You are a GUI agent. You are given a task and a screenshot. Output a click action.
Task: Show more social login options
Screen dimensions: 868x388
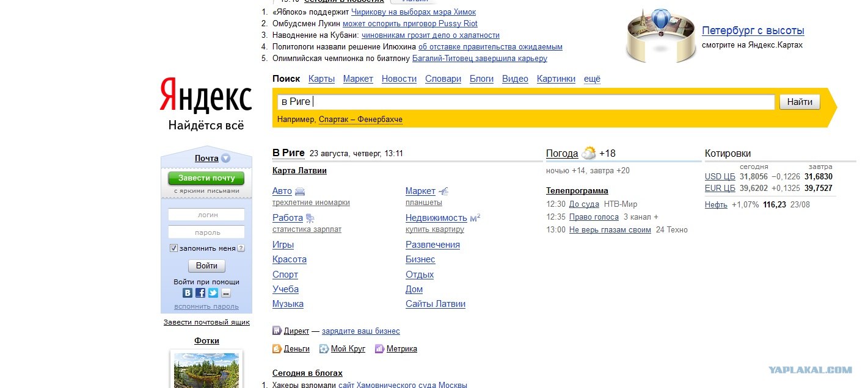pos(226,293)
